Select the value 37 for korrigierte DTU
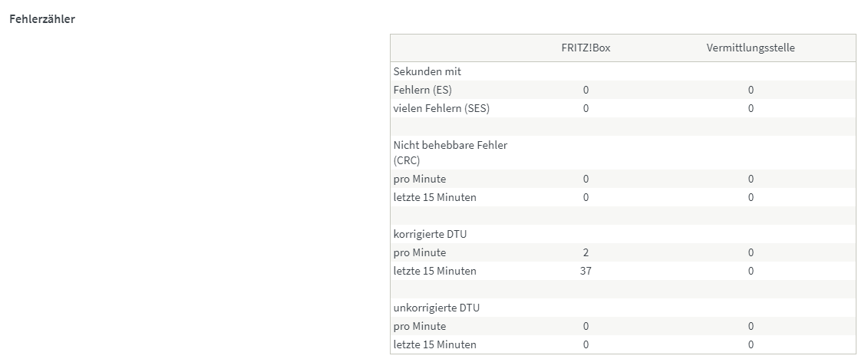 point(586,271)
